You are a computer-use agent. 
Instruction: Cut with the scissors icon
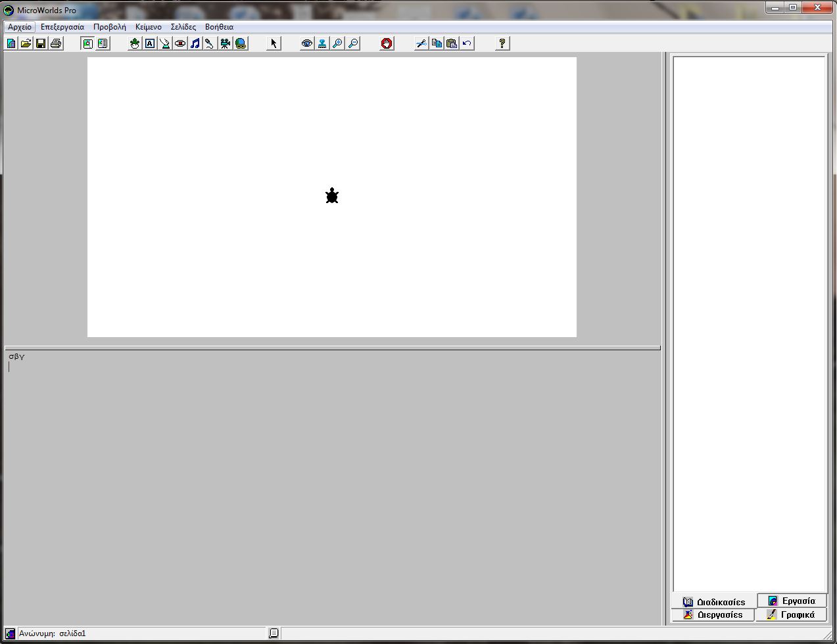pyautogui.click(x=421, y=43)
